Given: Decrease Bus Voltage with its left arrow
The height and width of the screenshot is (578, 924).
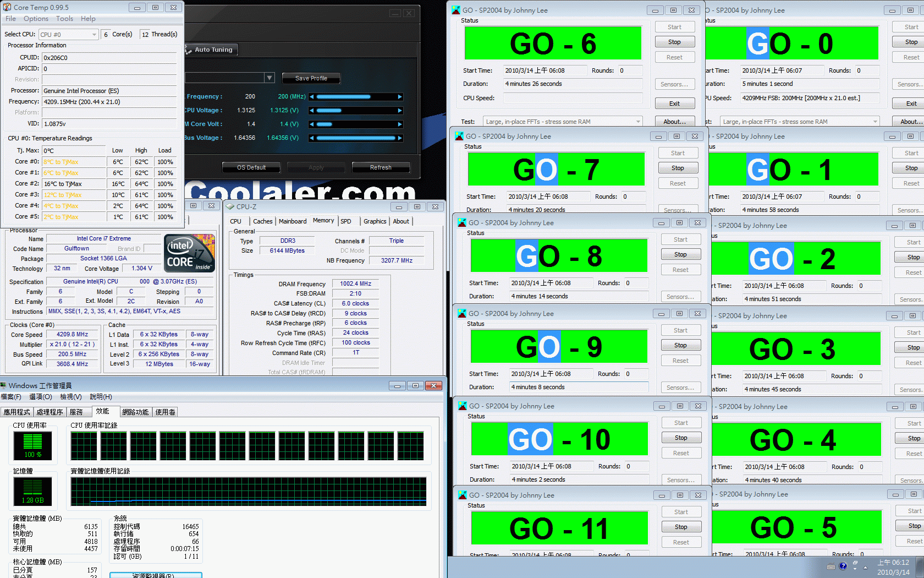Looking at the screenshot, I should tap(312, 138).
